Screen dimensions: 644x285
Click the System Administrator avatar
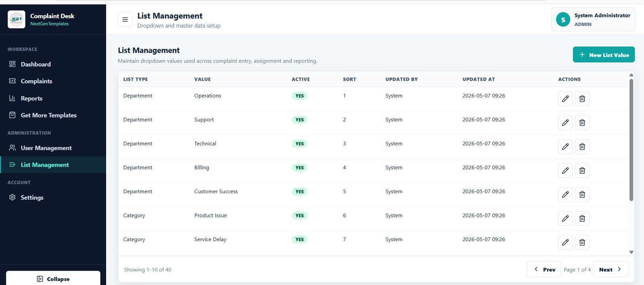click(x=563, y=19)
